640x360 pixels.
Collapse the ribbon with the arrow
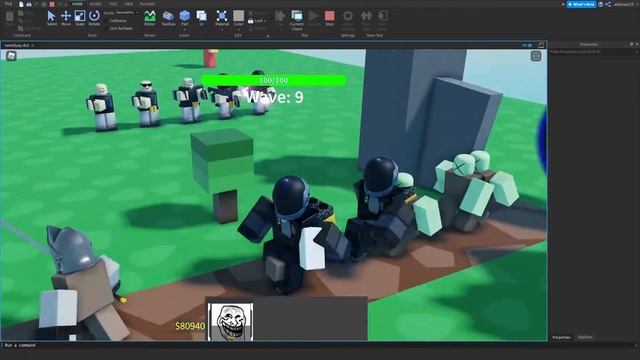(x=563, y=4)
